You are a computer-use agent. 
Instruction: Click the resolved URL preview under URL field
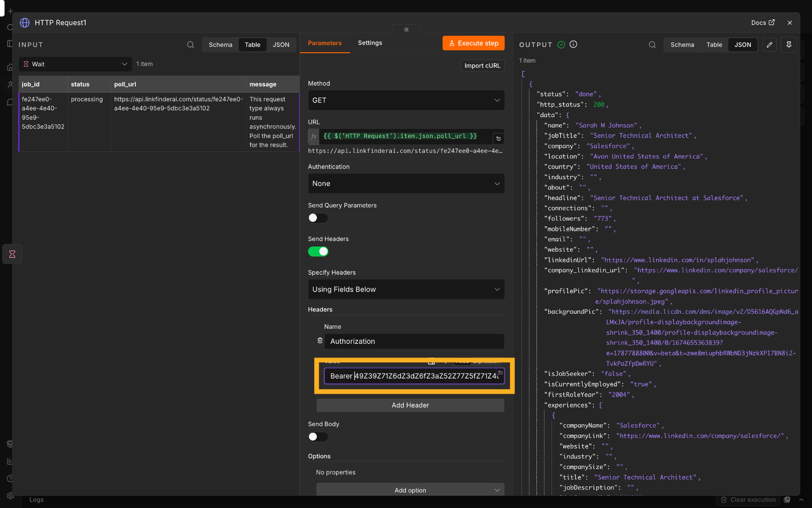tap(405, 151)
